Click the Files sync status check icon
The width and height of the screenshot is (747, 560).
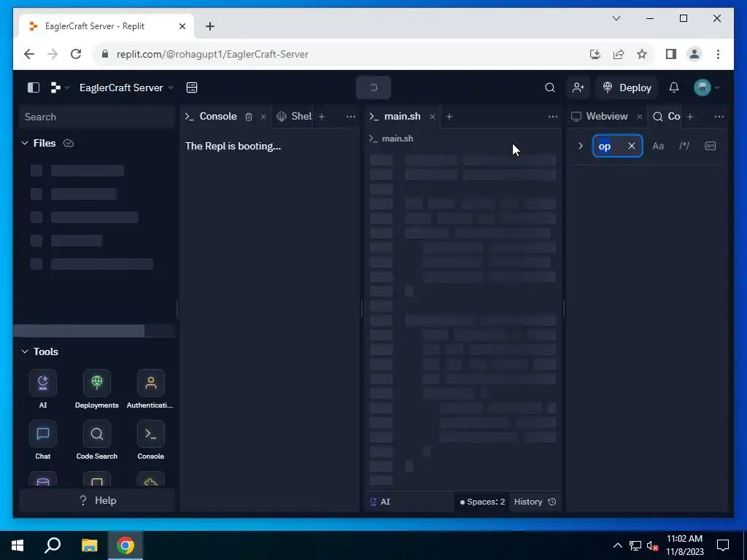[69, 143]
